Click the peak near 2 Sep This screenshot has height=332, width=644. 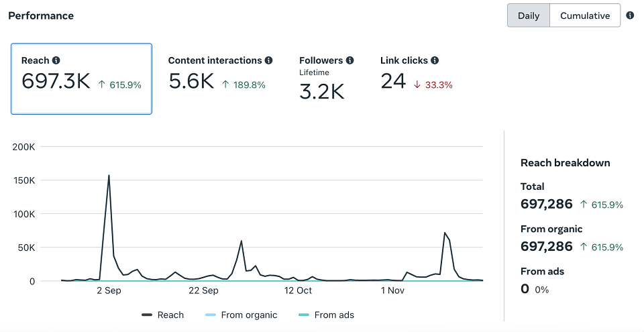coord(109,176)
